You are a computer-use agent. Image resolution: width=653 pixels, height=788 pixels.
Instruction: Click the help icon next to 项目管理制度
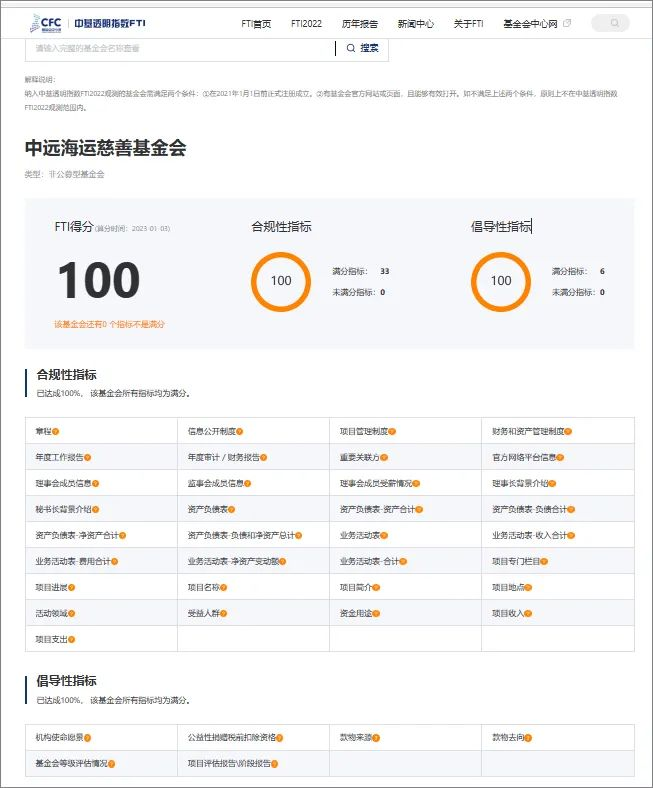(392, 432)
